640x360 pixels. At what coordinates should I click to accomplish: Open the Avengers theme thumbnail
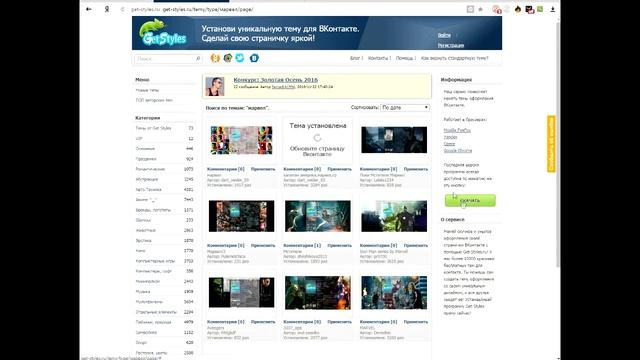tap(241, 292)
